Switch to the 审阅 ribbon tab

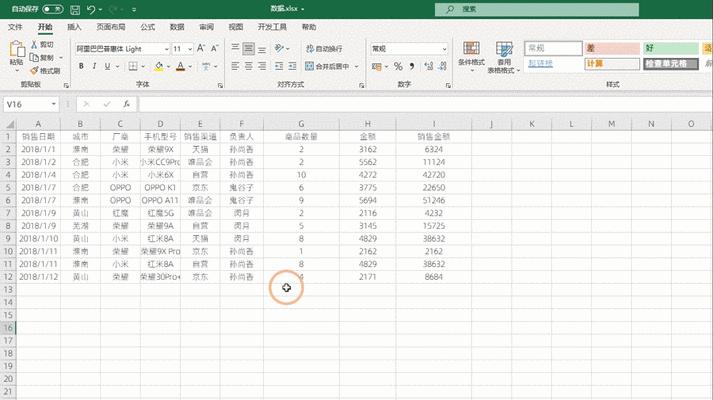[x=206, y=27]
